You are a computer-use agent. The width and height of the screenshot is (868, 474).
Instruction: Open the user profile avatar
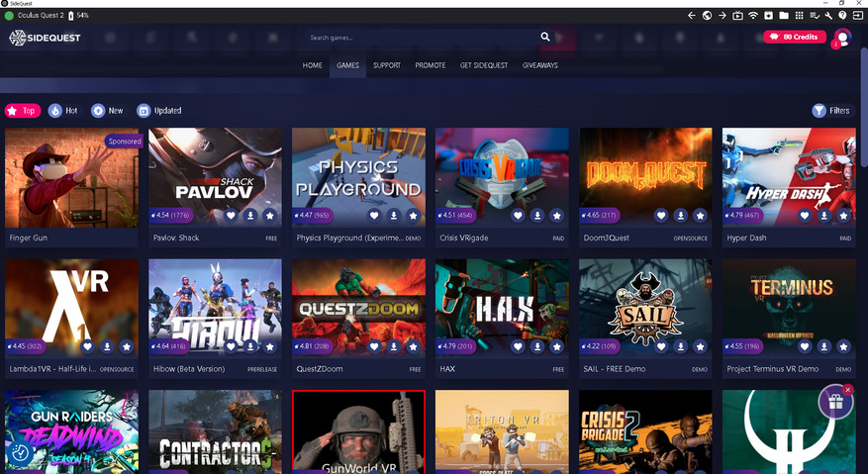tap(842, 37)
